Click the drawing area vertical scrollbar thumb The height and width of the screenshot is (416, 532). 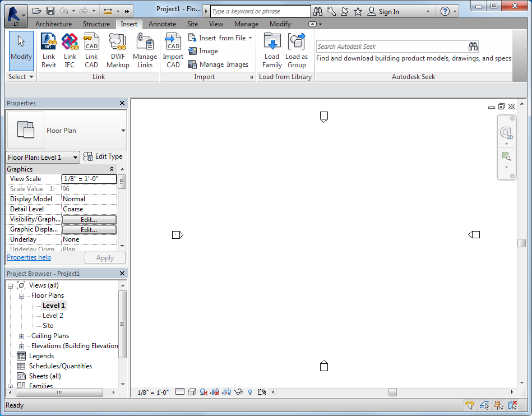pos(522,243)
